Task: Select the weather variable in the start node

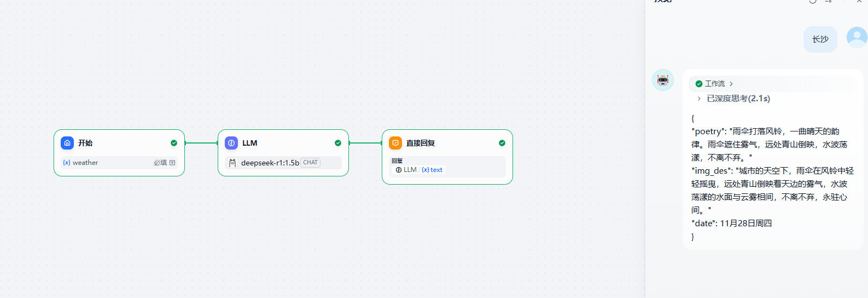Action: click(x=85, y=163)
